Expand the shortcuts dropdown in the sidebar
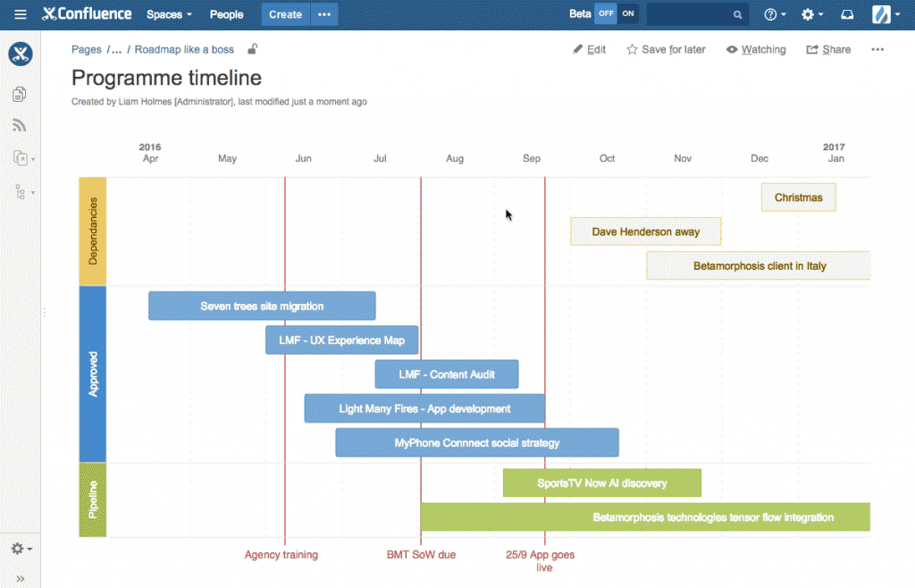915x588 pixels. click(x=21, y=158)
